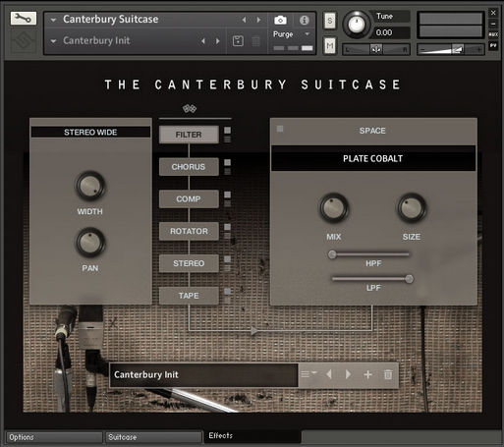Toggle the COMP effect on/off square
Image resolution: width=504 pixels, height=447 pixels.
click(227, 195)
